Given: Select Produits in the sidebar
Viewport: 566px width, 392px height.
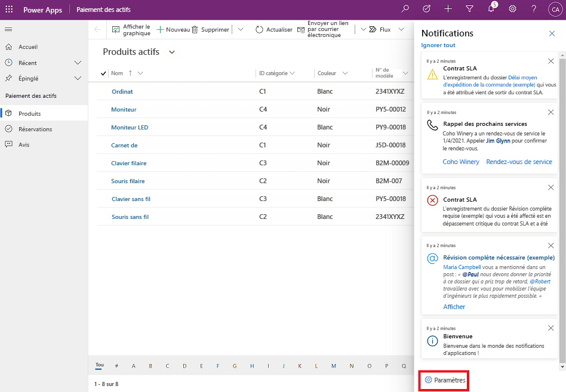Looking at the screenshot, I should 44,113.
